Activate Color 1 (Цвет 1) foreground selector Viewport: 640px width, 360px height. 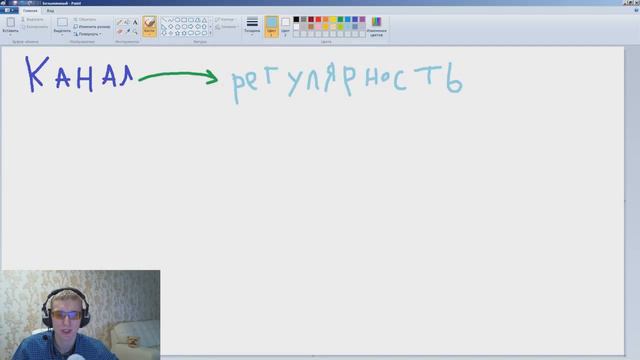(x=271, y=27)
